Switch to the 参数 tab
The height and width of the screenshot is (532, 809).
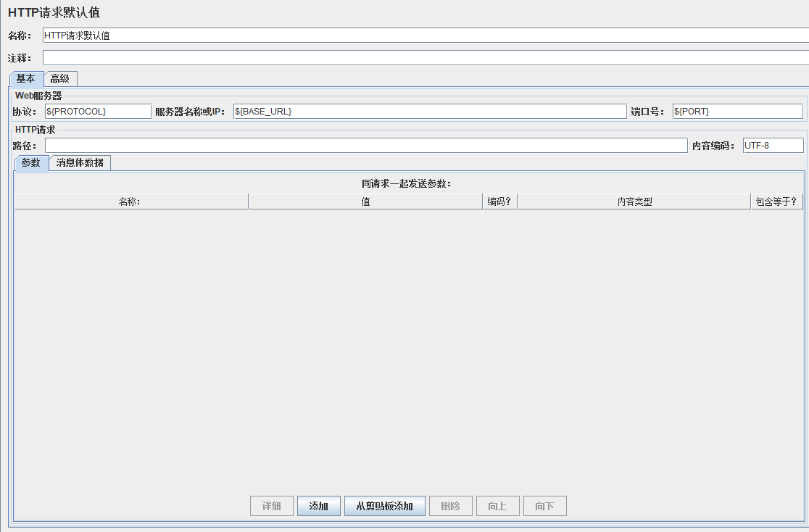30,162
